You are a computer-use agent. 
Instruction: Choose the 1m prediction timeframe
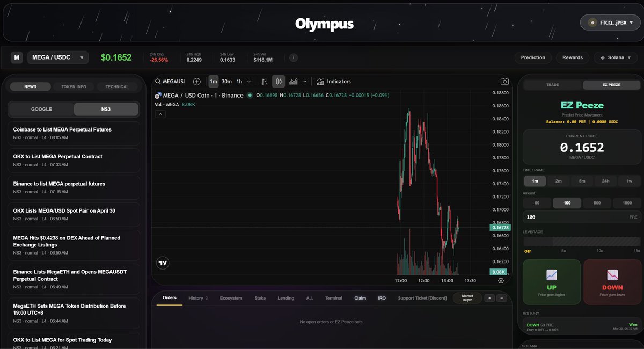click(x=535, y=181)
